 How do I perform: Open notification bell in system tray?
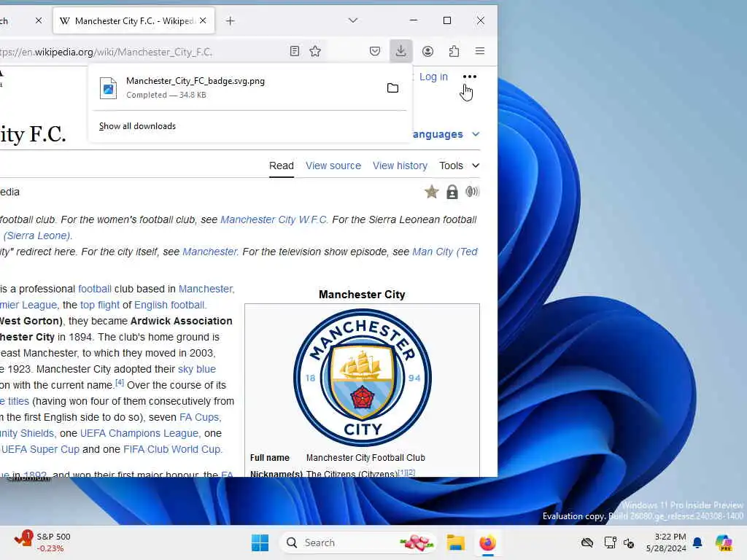(x=697, y=542)
